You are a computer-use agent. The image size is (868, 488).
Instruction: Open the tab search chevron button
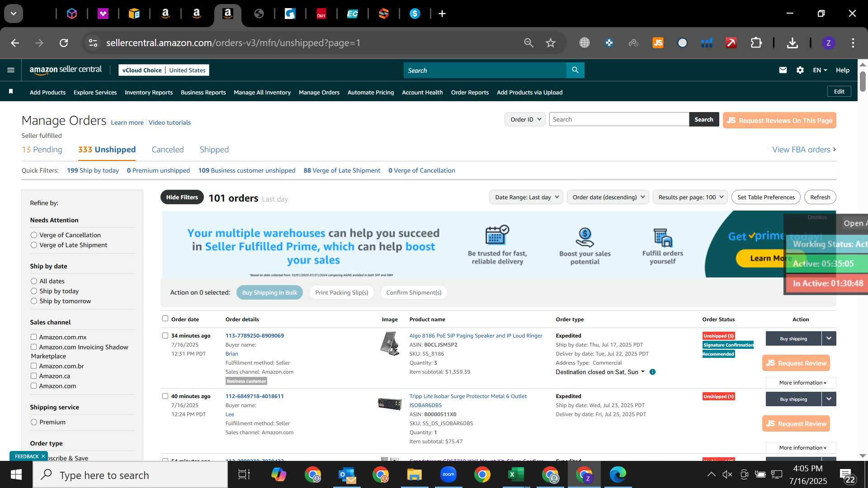(14, 14)
